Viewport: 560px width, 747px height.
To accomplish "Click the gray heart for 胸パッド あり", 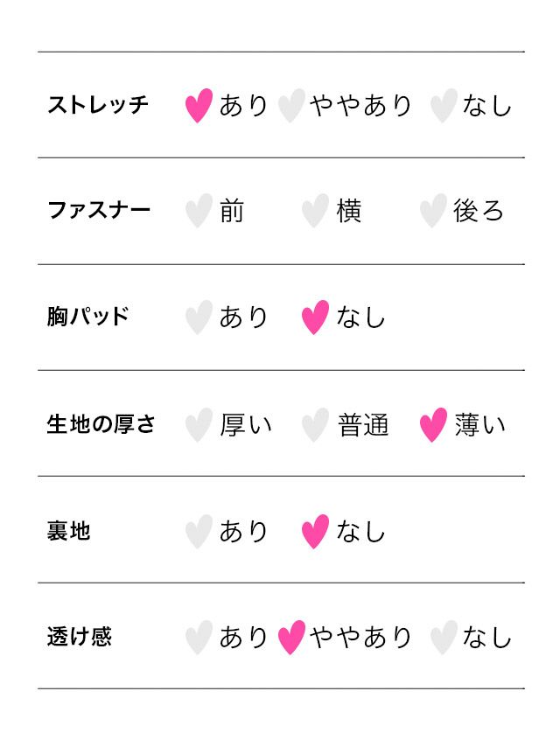I will pyautogui.click(x=199, y=318).
